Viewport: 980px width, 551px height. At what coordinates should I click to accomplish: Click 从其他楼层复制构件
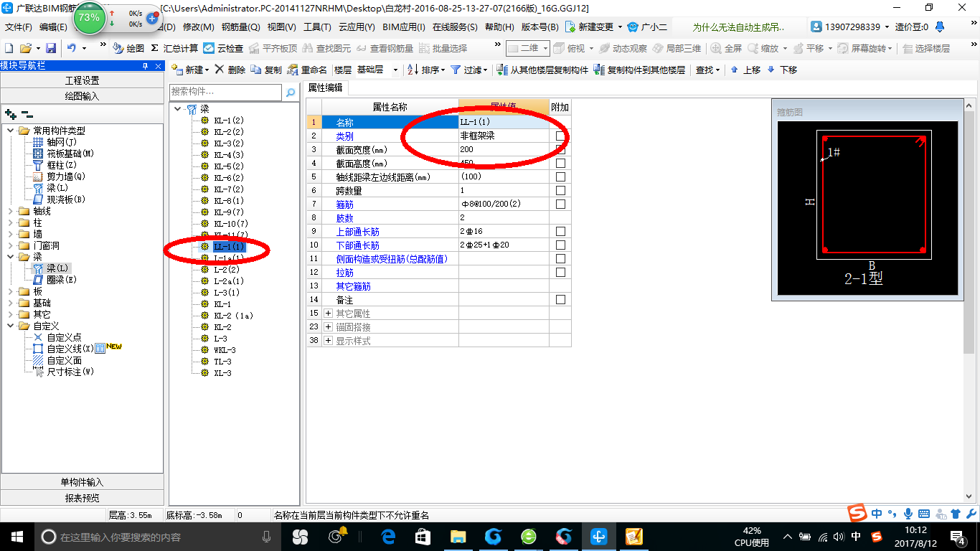[542, 70]
